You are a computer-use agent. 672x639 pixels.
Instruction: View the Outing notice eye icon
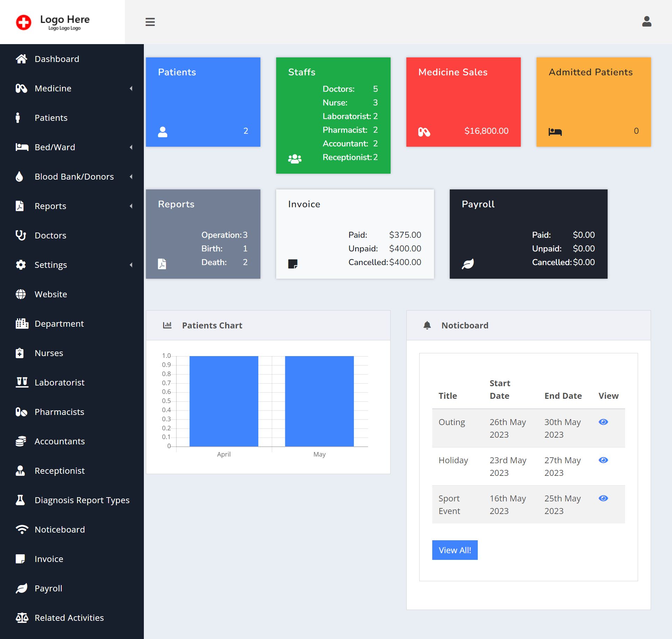click(603, 422)
